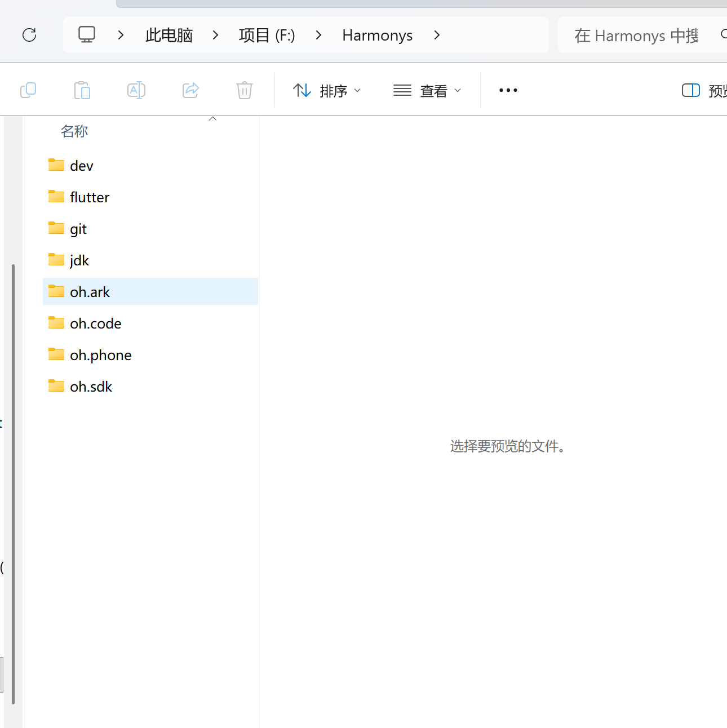This screenshot has height=728, width=727.
Task: Click the Copy icon in the toolbar
Action: click(x=28, y=90)
